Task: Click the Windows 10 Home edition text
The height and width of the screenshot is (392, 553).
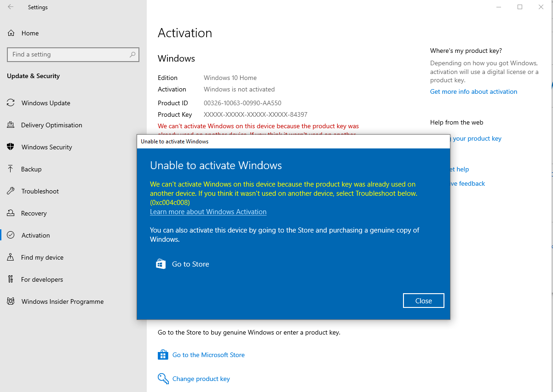Action: click(230, 78)
